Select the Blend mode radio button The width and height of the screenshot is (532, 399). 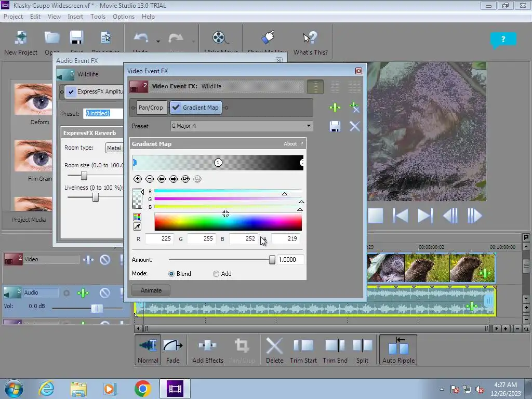pyautogui.click(x=171, y=274)
